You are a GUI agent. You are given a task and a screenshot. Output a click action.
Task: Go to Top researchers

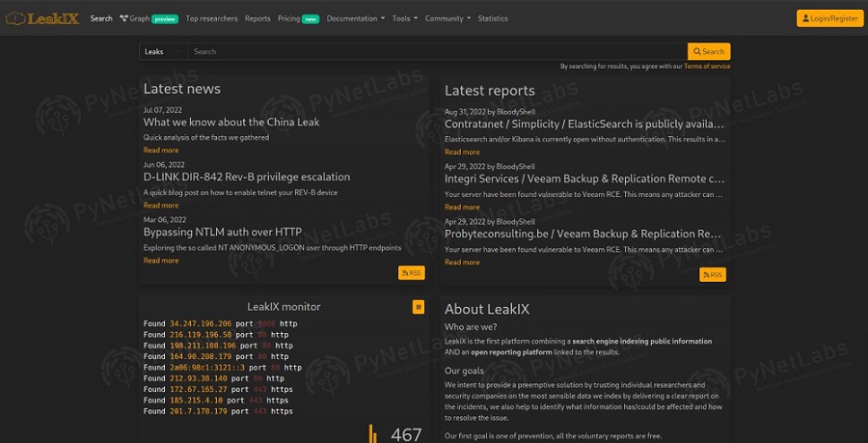(211, 18)
